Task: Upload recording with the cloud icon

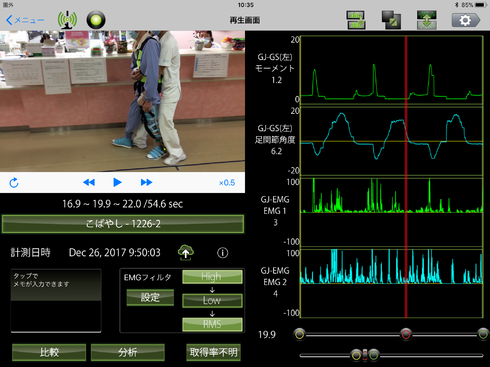Action: (186, 253)
